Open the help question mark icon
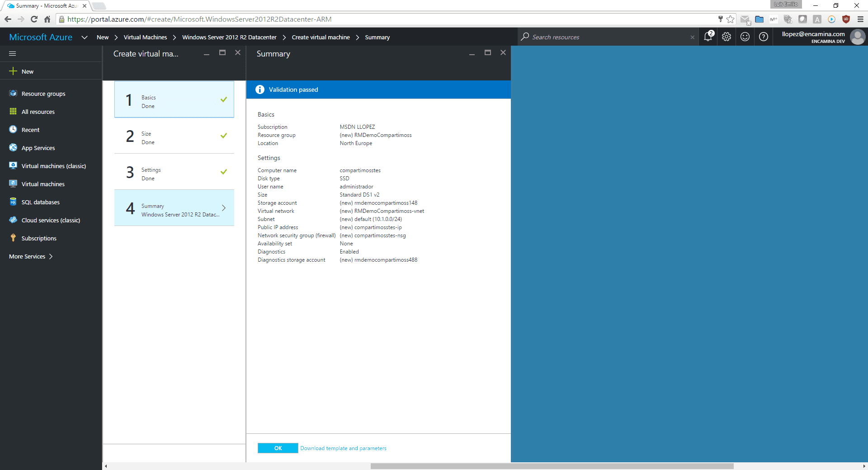The width and height of the screenshot is (868, 470). [x=764, y=37]
